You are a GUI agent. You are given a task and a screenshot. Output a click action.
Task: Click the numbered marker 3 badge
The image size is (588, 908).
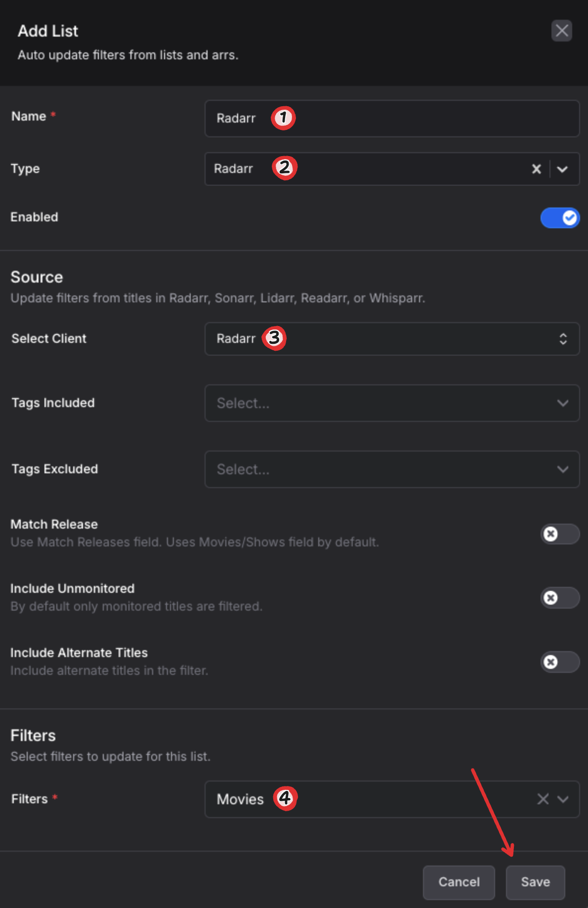click(274, 338)
